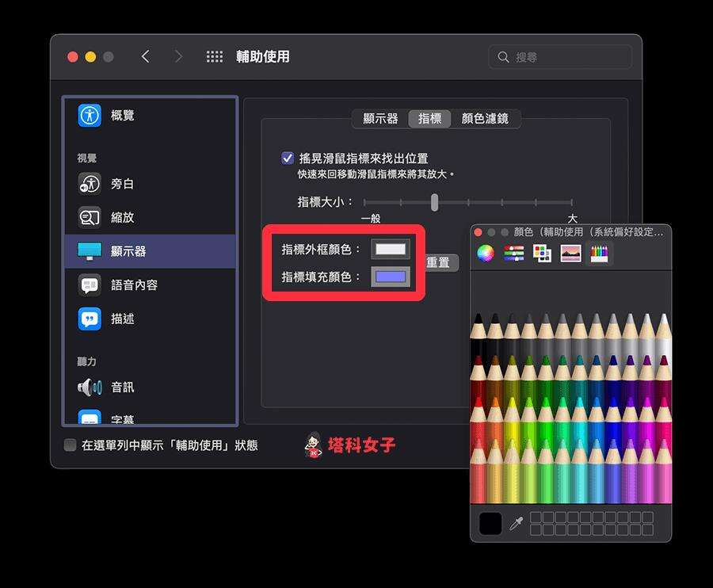Select 旁白 in the sidebar
Viewport: 713px width, 588px height.
150,184
